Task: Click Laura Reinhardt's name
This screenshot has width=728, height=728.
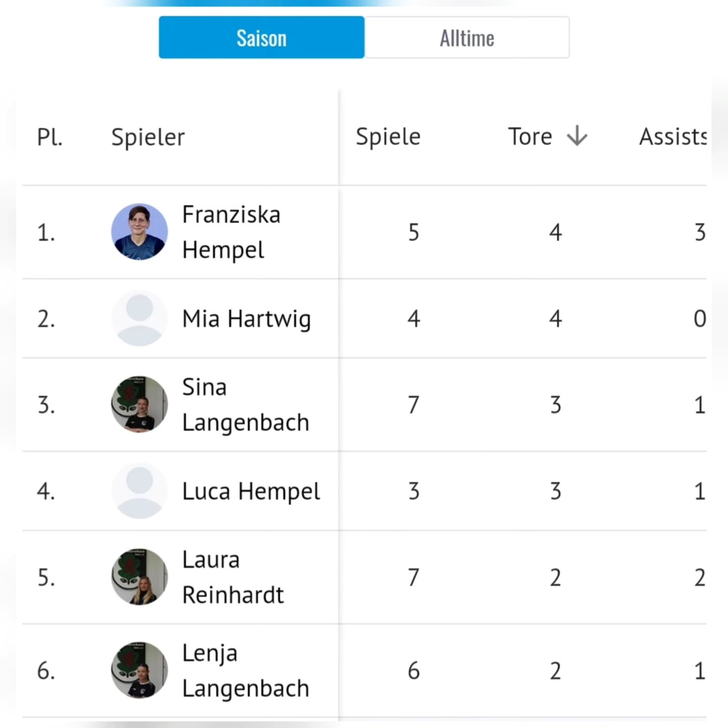Action: tap(233, 577)
